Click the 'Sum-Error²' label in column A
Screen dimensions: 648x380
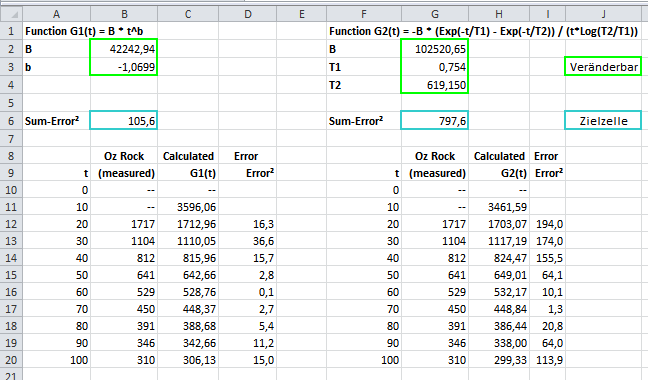(x=52, y=121)
